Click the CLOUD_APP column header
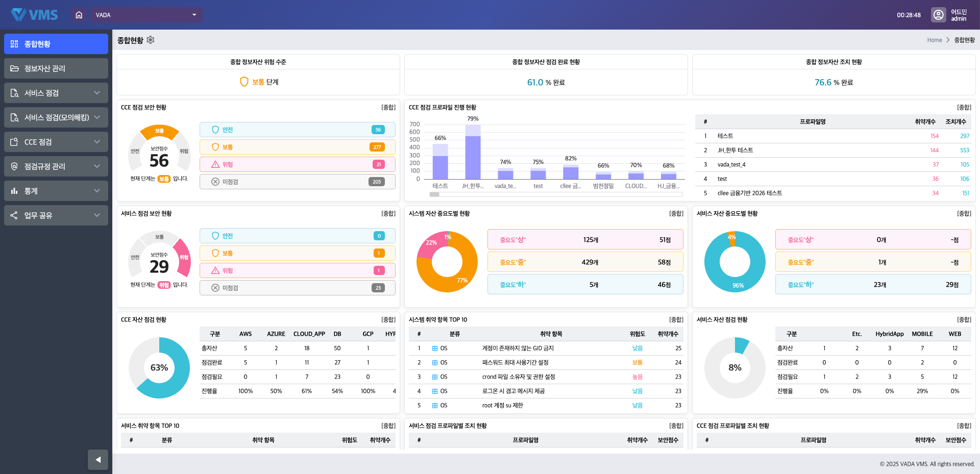The image size is (980, 474). 309,334
